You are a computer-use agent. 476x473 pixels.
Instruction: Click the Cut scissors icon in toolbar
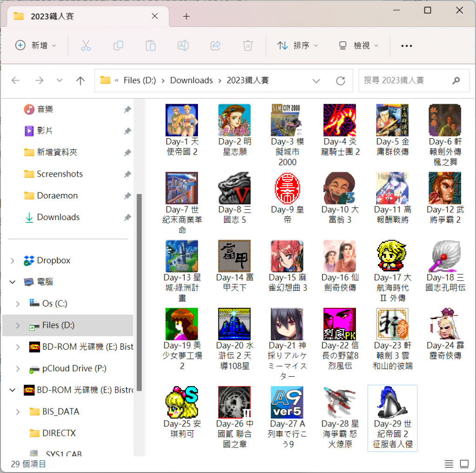coord(86,46)
